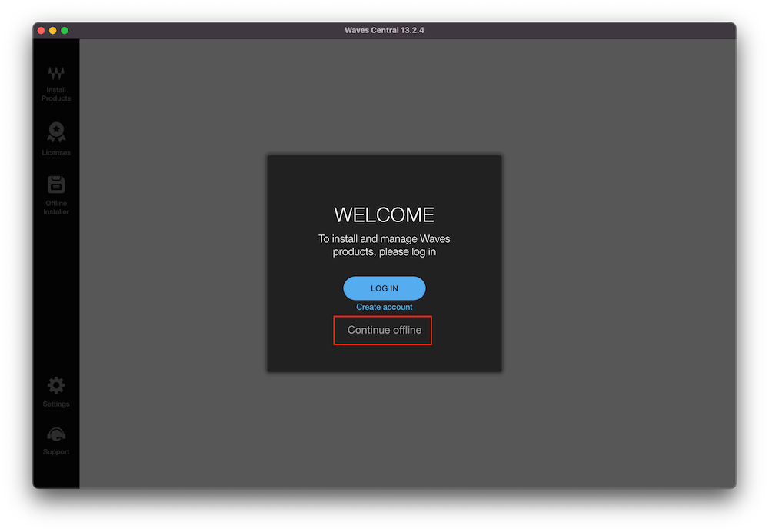Click the Install Products label
This screenshot has width=769, height=532.
pyautogui.click(x=56, y=94)
